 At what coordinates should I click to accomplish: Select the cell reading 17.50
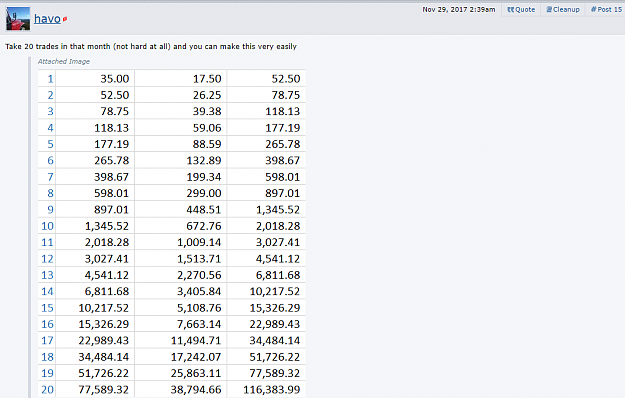(181, 78)
